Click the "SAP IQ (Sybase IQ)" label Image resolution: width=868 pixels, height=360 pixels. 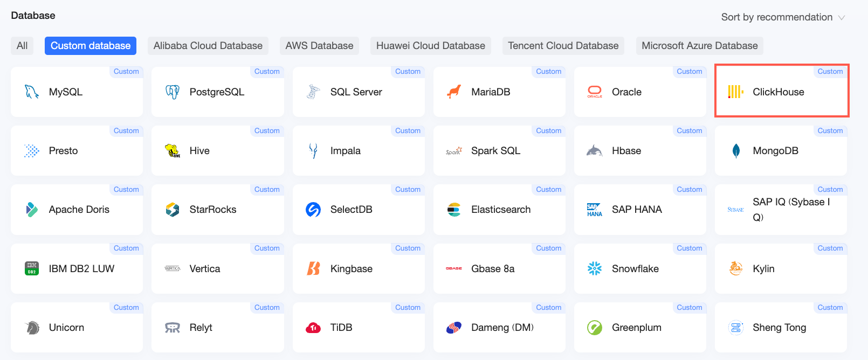point(791,210)
